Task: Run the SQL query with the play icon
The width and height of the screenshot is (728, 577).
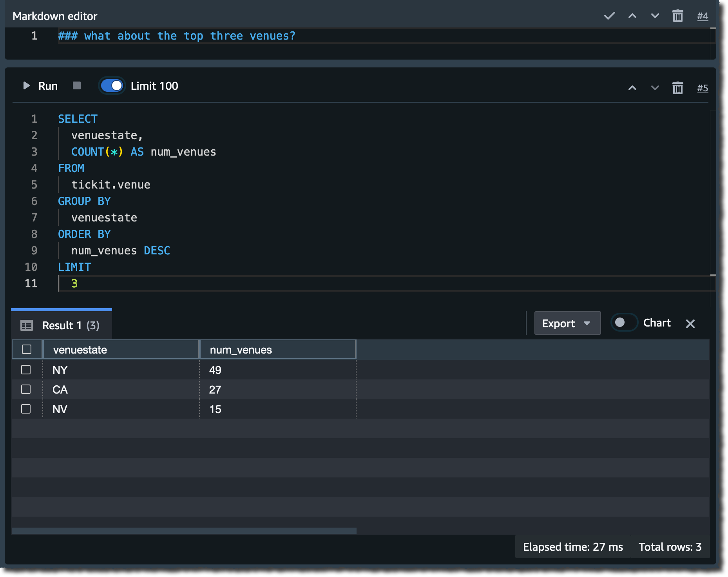Action: (x=27, y=86)
